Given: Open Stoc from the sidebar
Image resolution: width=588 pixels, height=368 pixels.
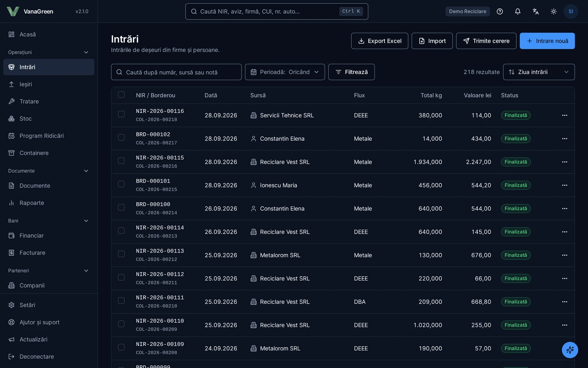Looking at the screenshot, I should tap(49, 118).
